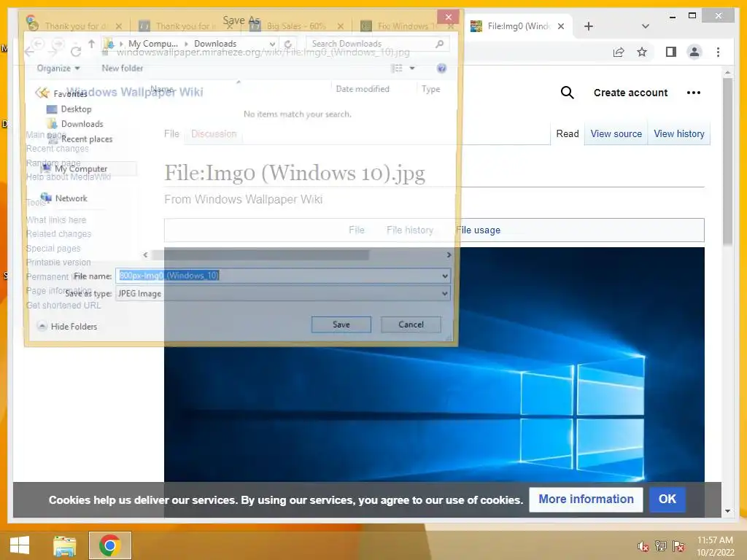Open the wiki more options dots
The height and width of the screenshot is (560, 747).
(694, 93)
